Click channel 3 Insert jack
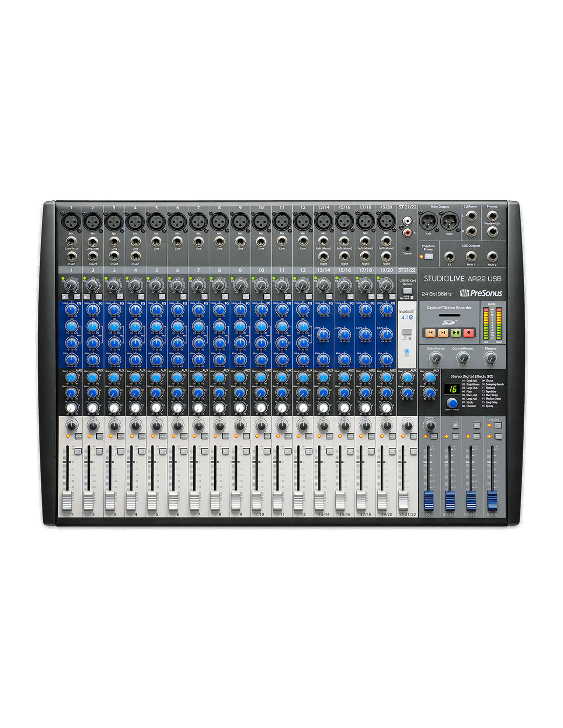Viewport: 563px width, 728px height. click(114, 256)
